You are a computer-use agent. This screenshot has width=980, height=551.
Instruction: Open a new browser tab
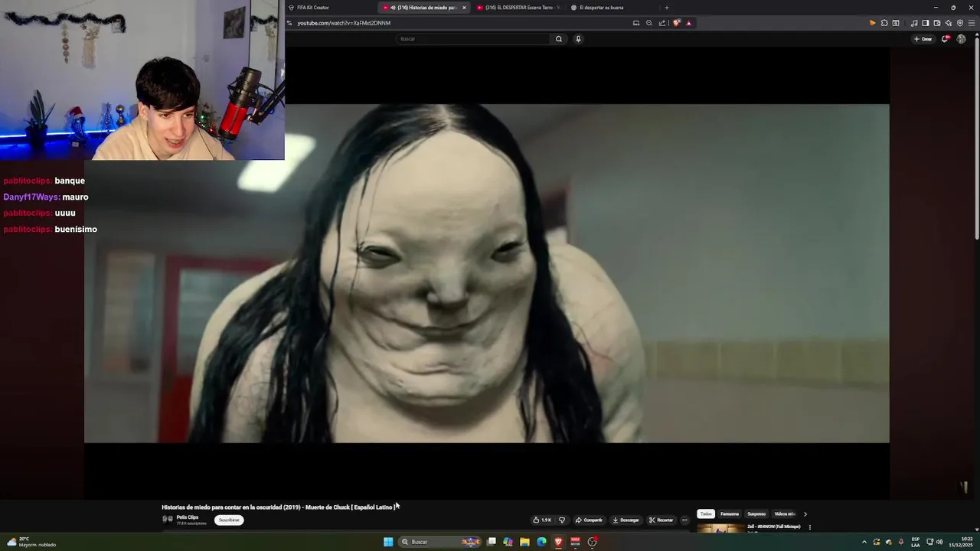click(666, 8)
